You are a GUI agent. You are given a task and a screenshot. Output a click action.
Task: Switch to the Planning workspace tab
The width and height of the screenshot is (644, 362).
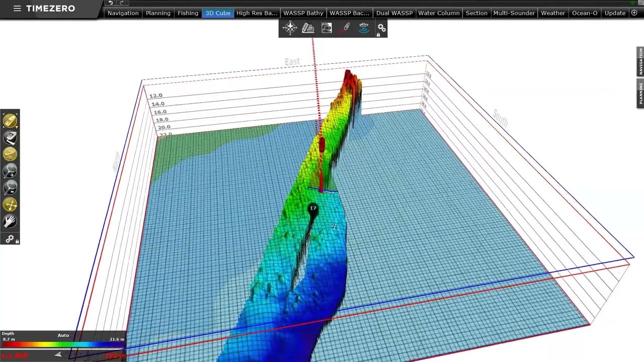158,13
